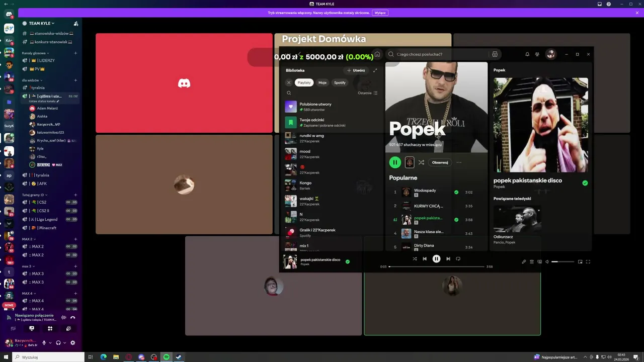Open the Browse icon in Spotify's search bar
Screen dimensions: 644x362
495,54
